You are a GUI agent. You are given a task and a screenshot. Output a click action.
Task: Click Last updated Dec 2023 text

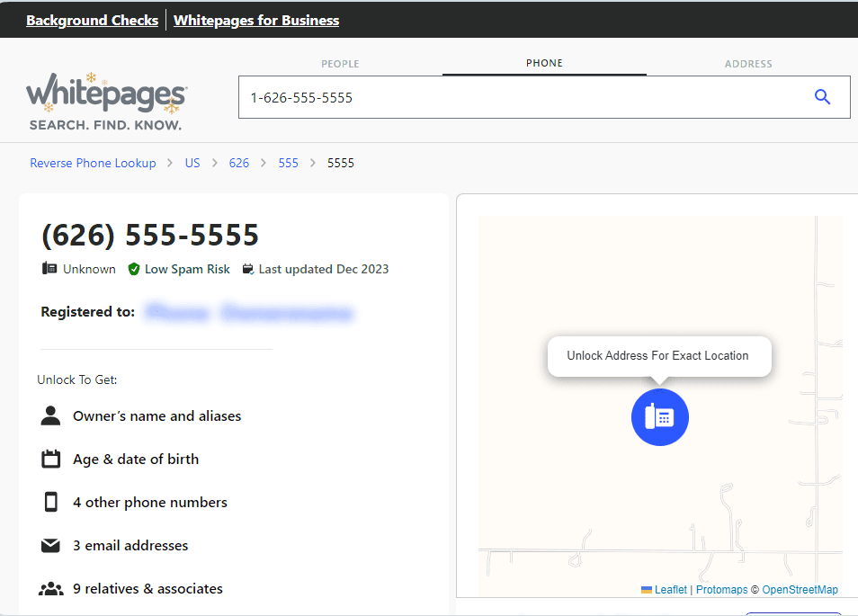click(324, 269)
